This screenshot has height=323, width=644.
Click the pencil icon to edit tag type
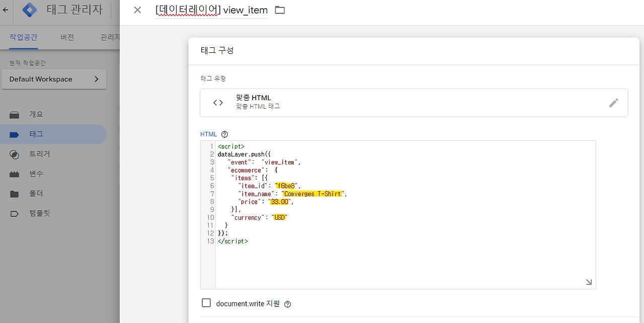(614, 102)
